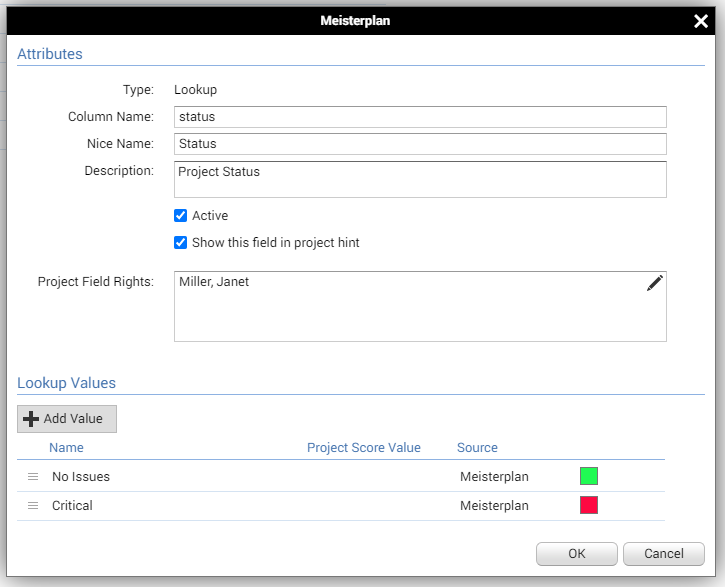This screenshot has width=725, height=587.
Task: Click inside the Project Field Rights box
Action: click(420, 306)
